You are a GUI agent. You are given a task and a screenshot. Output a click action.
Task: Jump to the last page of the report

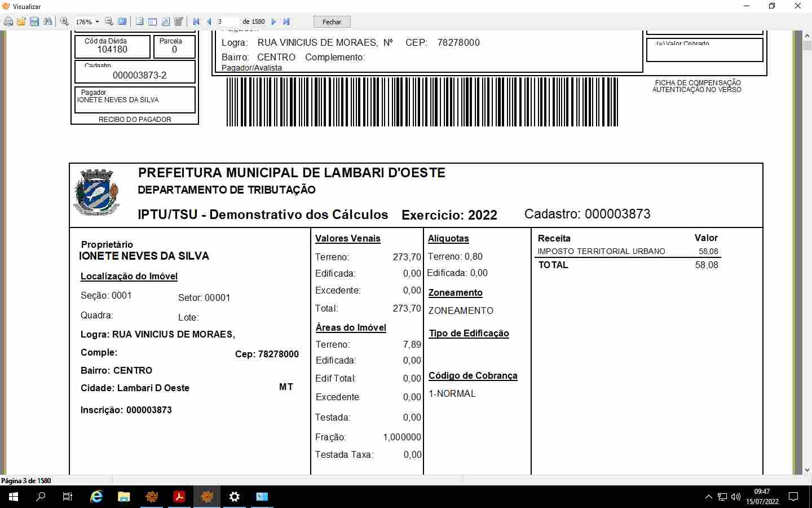point(286,21)
